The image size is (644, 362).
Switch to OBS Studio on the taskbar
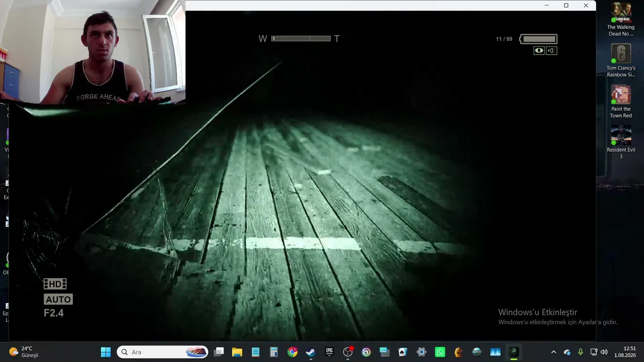pos(348,352)
